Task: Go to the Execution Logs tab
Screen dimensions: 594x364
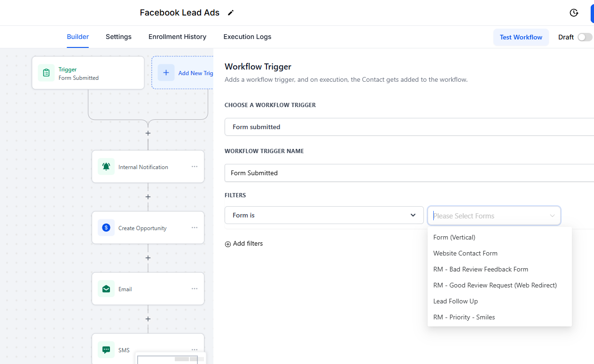Action: point(247,37)
